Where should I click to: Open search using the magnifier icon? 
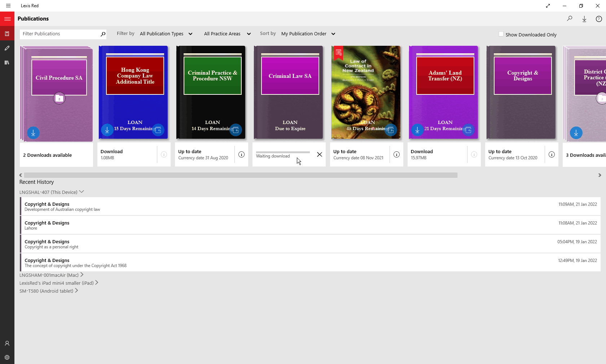570,18
